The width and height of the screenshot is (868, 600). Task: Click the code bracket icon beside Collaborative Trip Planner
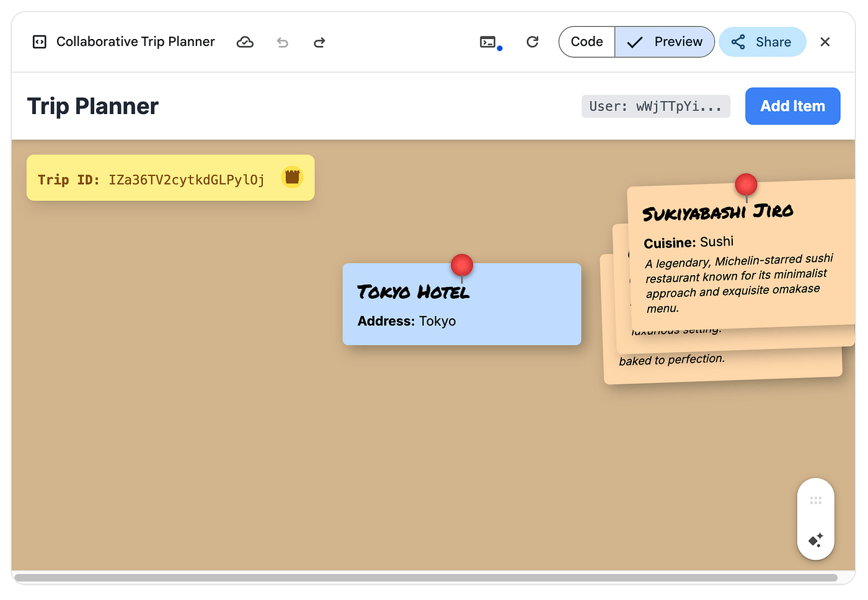click(40, 42)
